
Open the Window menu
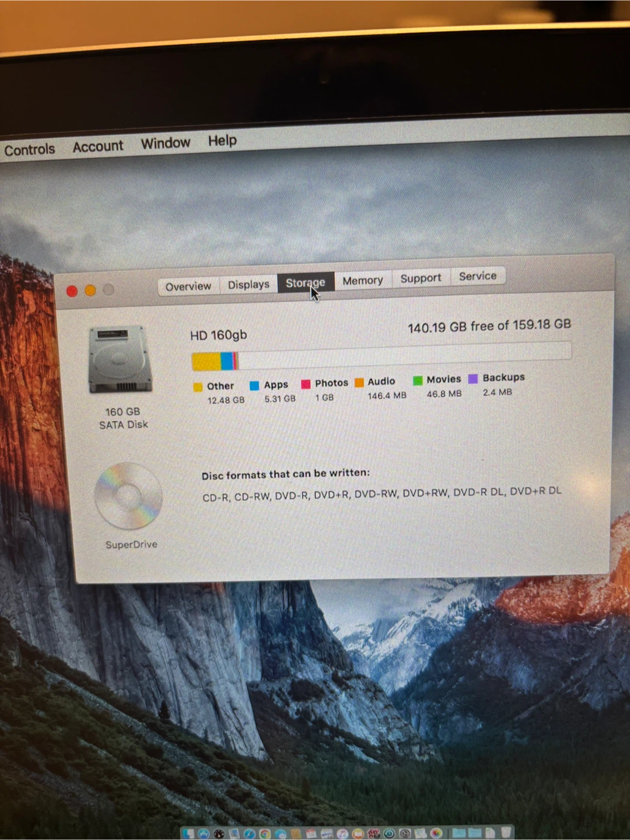click(x=166, y=143)
